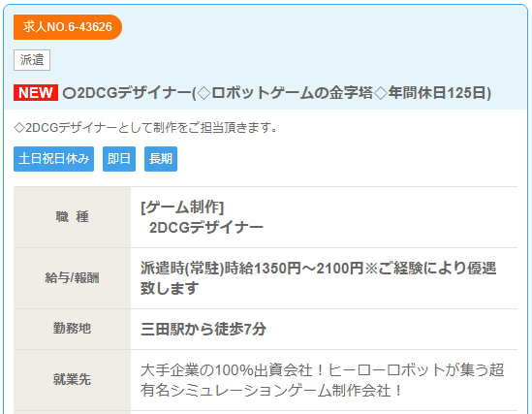Select the 即日 tag
The width and height of the screenshot is (532, 414).
tap(119, 159)
